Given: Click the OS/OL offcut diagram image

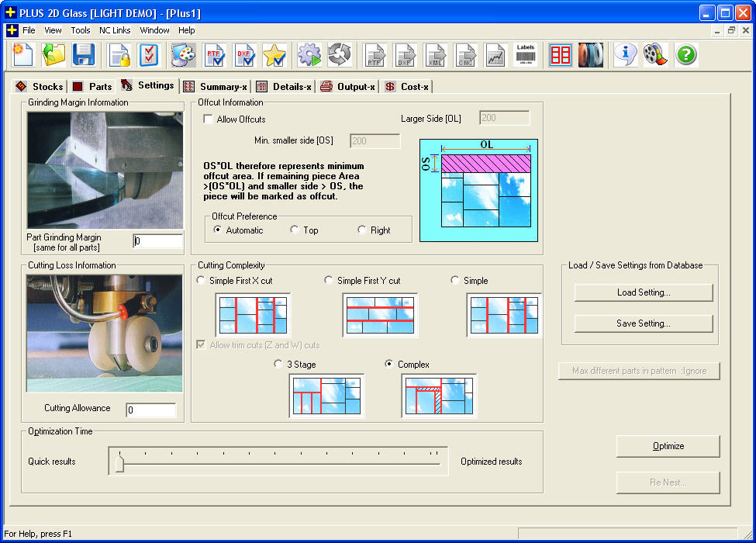Looking at the screenshot, I should click(x=478, y=191).
